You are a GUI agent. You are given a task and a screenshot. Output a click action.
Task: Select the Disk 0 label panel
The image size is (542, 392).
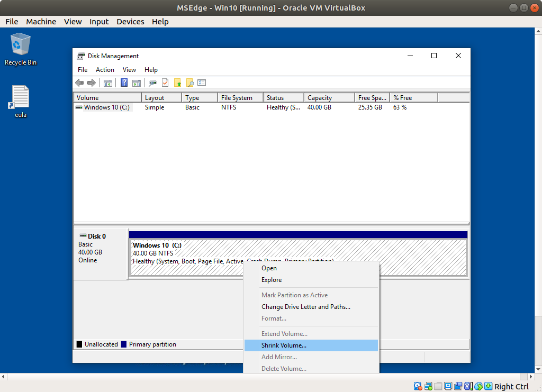pos(101,253)
